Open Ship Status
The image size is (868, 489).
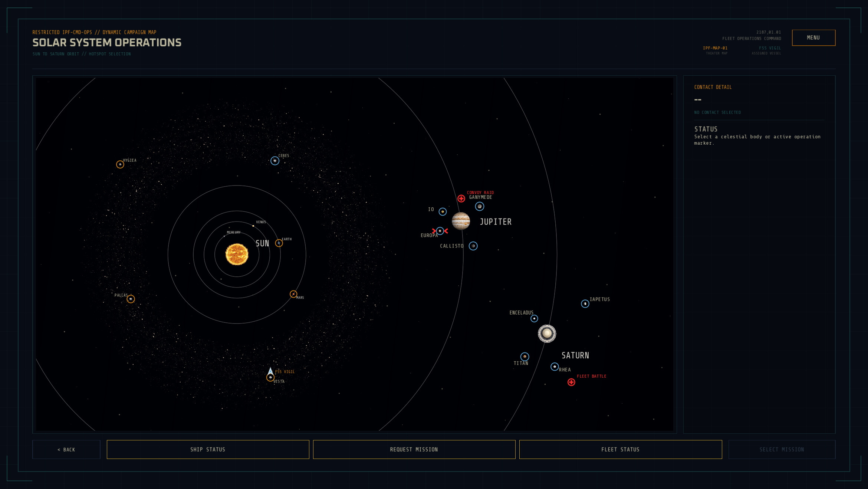(x=208, y=450)
